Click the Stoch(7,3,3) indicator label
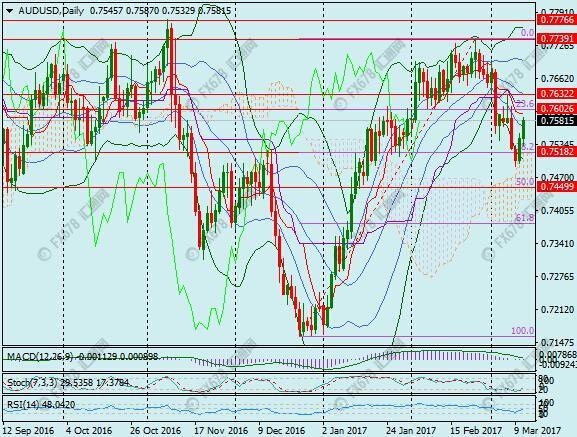 (x=32, y=383)
